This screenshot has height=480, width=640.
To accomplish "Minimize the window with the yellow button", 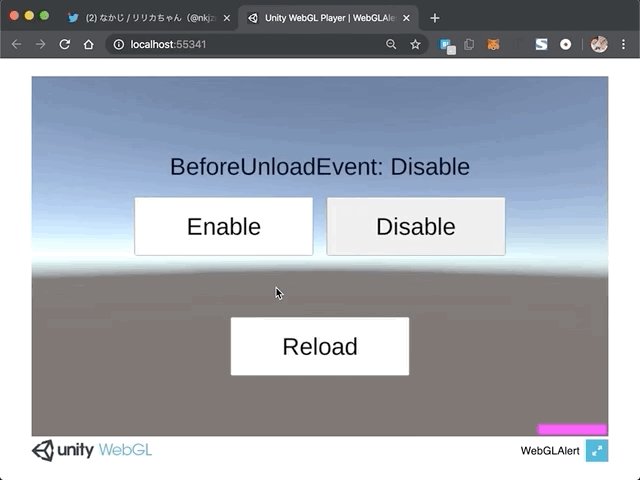I will tap(29, 16).
